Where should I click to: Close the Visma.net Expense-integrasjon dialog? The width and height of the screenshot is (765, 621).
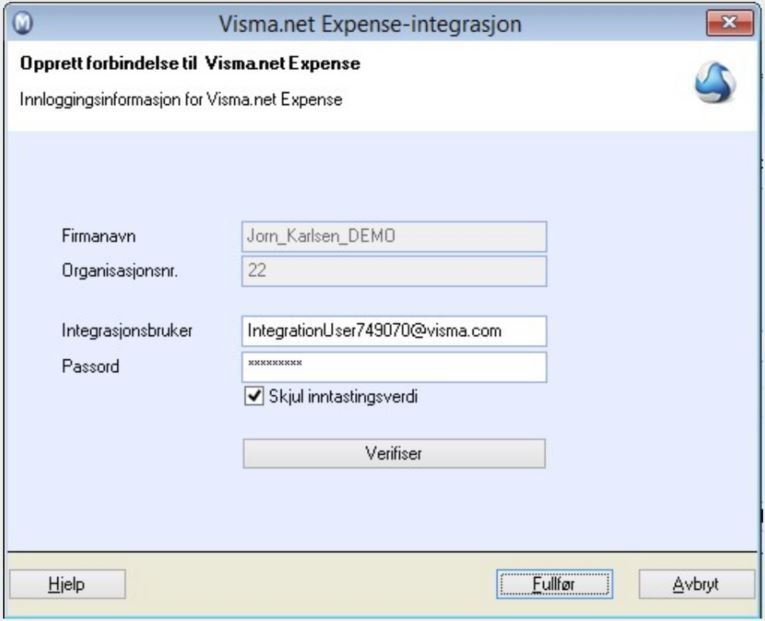(729, 23)
